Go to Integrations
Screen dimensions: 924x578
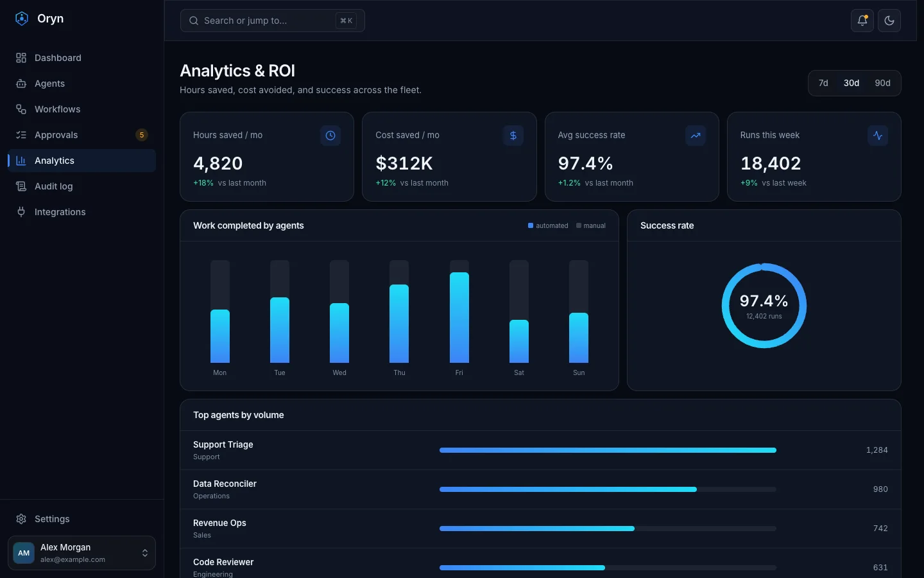pyautogui.click(x=81, y=212)
